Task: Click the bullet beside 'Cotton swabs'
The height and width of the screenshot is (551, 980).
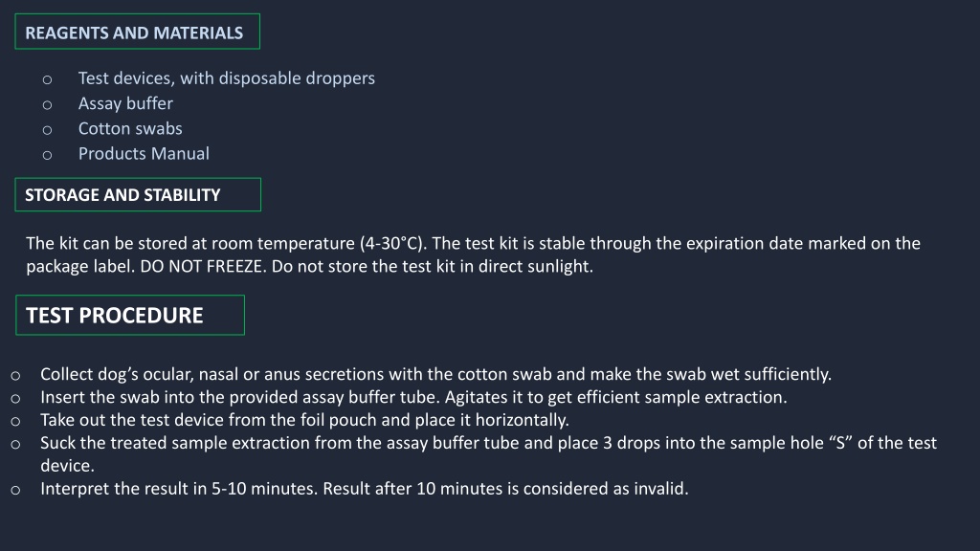Action: [48, 130]
